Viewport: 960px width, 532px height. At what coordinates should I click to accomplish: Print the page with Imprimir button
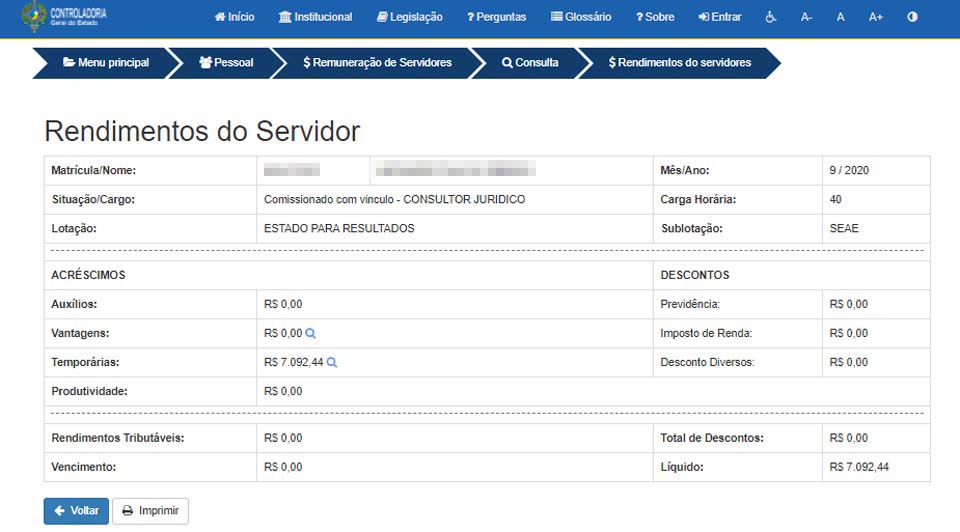150,511
